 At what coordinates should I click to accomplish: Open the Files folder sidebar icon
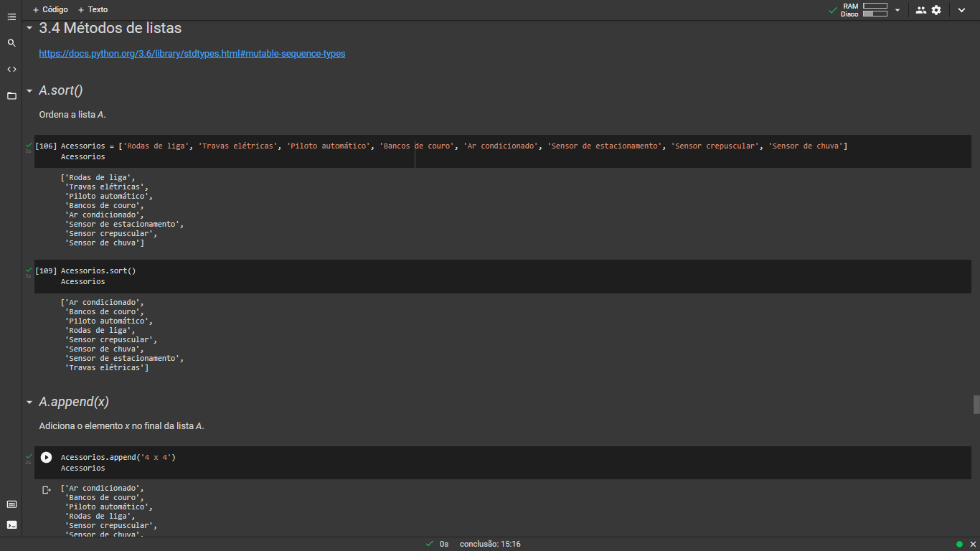(11, 95)
